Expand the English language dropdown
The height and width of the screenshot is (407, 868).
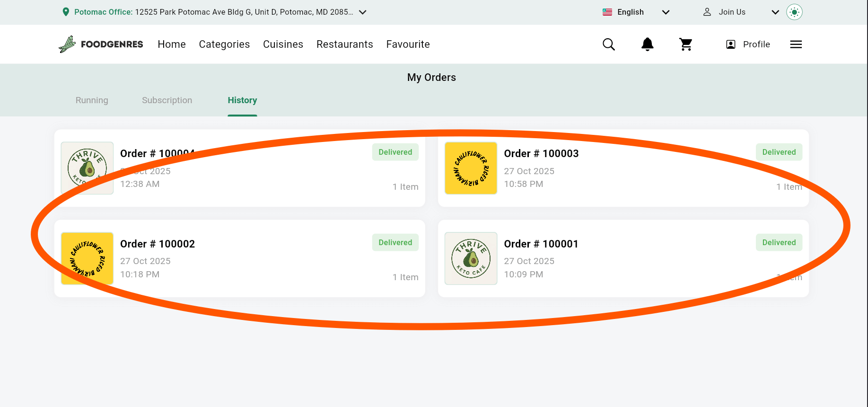point(666,12)
